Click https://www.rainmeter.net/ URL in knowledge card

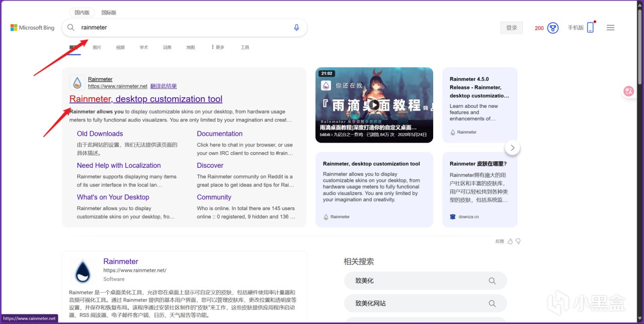(x=135, y=271)
